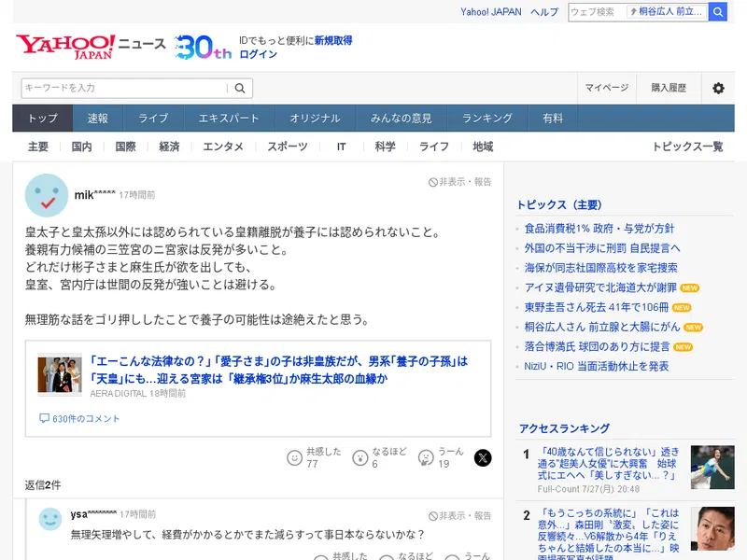Open the IT category
747x560 pixels.
(341, 147)
